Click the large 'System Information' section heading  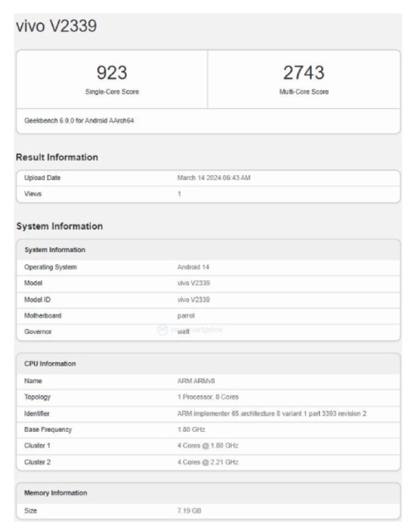point(59,226)
